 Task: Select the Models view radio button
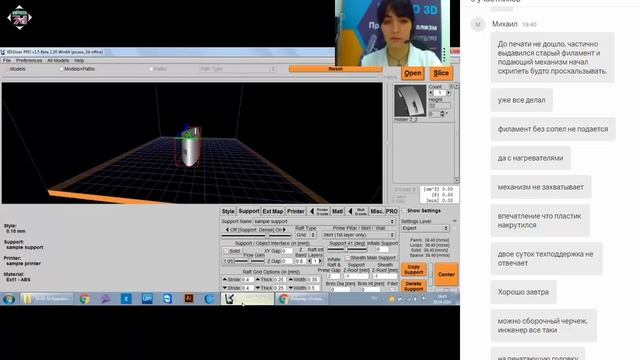point(17,69)
